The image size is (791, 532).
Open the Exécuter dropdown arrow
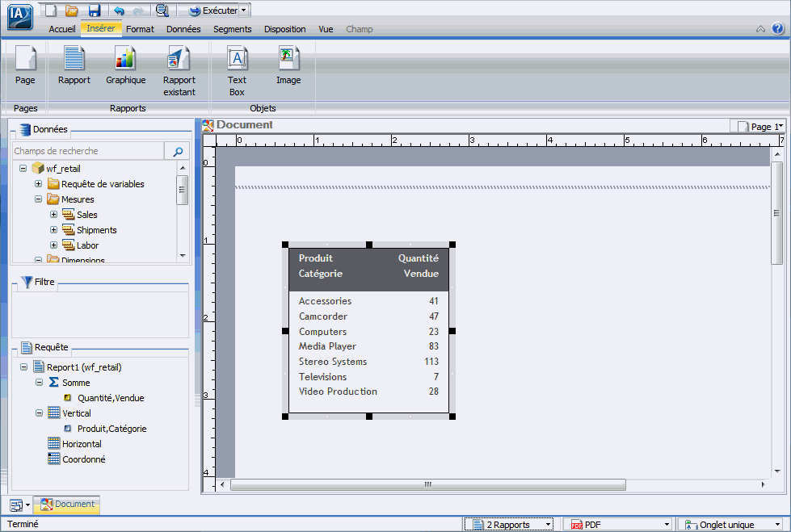coord(244,10)
